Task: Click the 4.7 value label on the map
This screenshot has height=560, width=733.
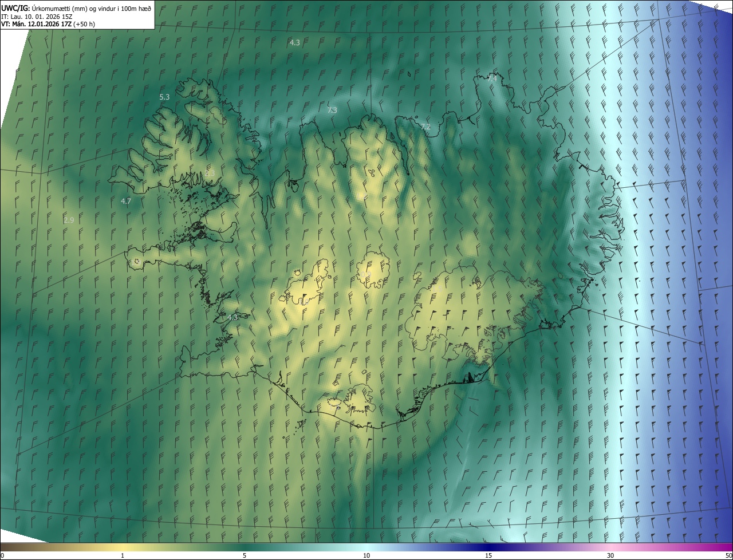Action: point(126,201)
